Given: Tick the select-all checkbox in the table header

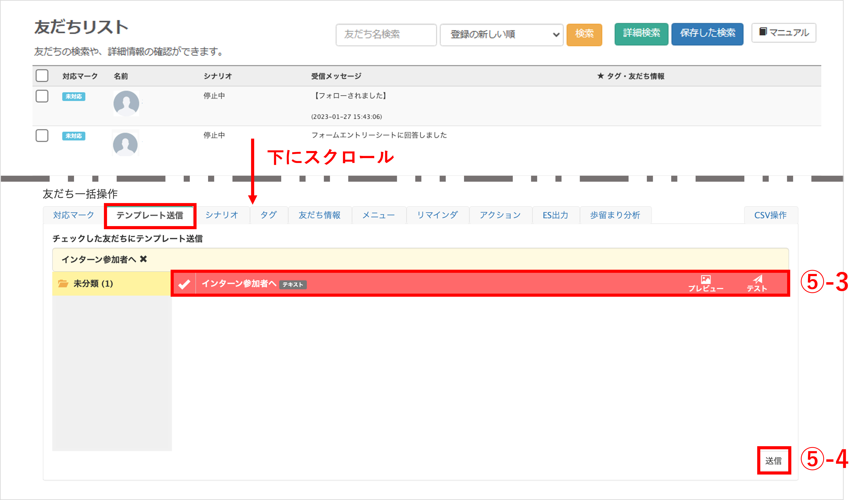Looking at the screenshot, I should (x=42, y=76).
